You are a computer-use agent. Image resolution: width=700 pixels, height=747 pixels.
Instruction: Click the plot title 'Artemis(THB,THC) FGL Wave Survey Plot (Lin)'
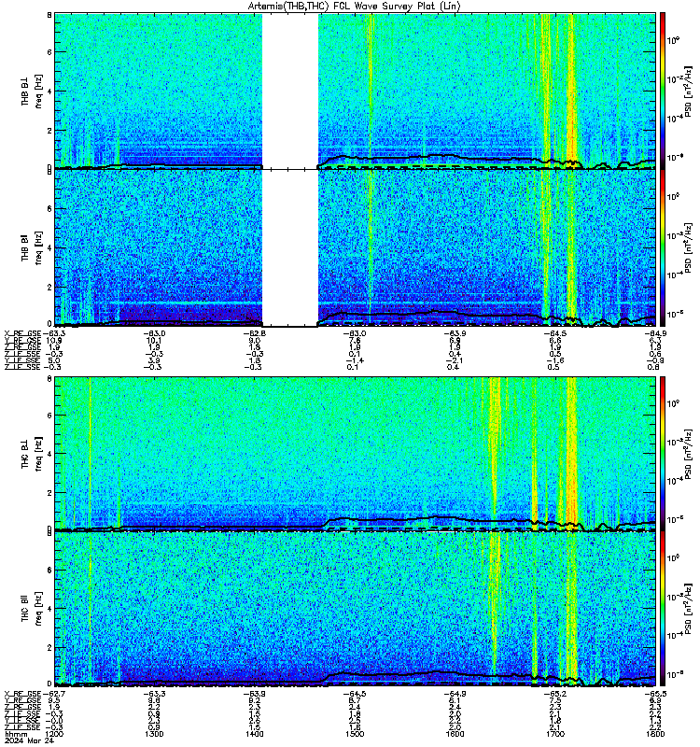pos(355,7)
